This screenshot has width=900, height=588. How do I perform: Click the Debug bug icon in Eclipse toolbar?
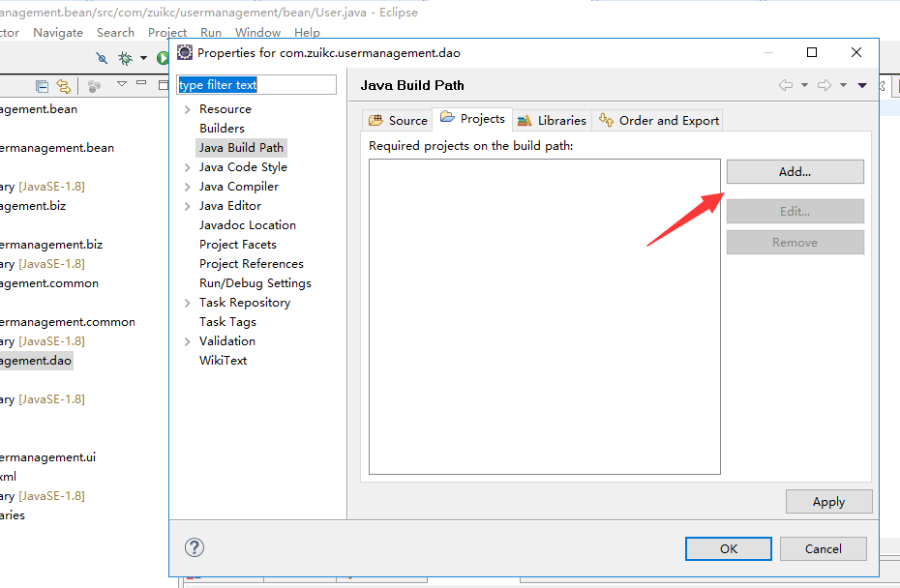click(x=125, y=58)
